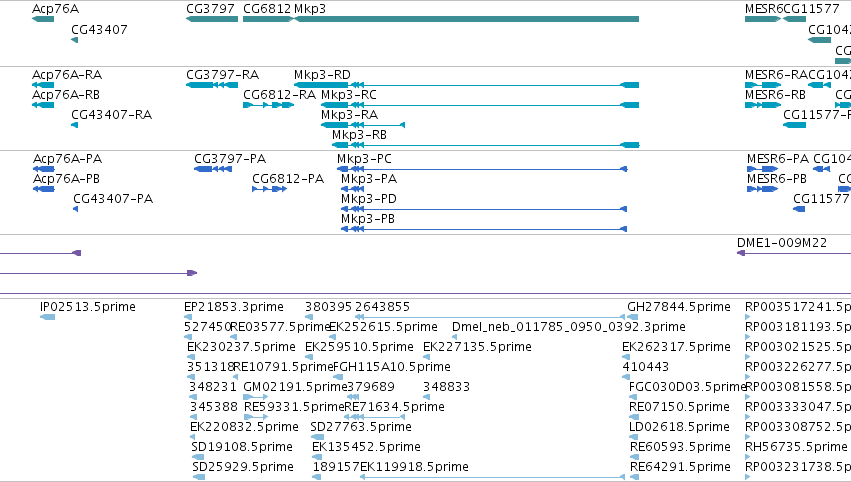Image resolution: width=851 pixels, height=482 pixels.
Task: Select EST RE60593.5prime
Action: (x=634, y=458)
